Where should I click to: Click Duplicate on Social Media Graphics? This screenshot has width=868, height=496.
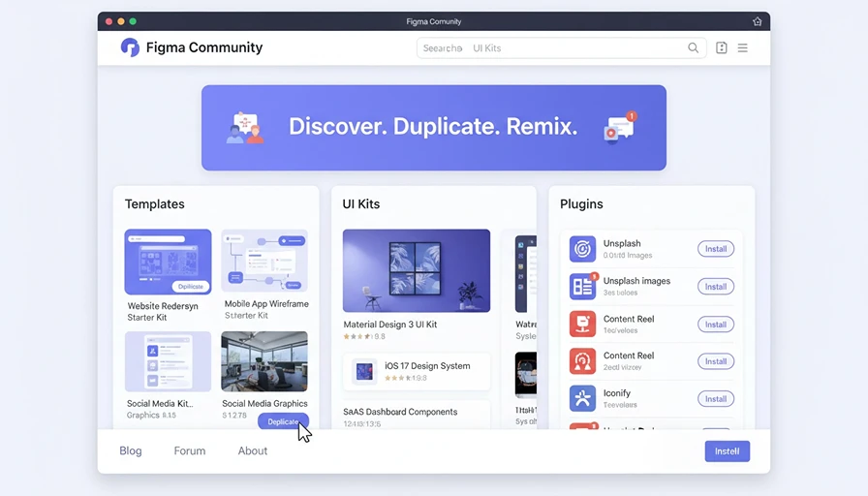(x=283, y=421)
